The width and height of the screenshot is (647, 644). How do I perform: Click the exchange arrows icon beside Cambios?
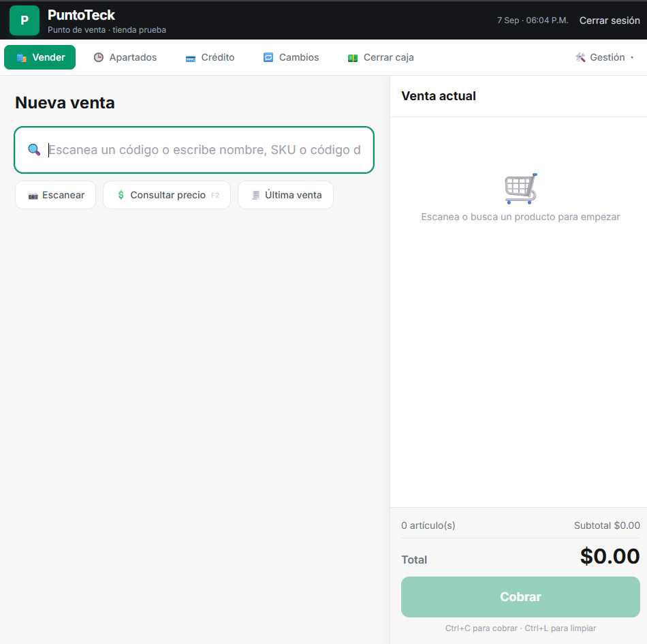(268, 57)
